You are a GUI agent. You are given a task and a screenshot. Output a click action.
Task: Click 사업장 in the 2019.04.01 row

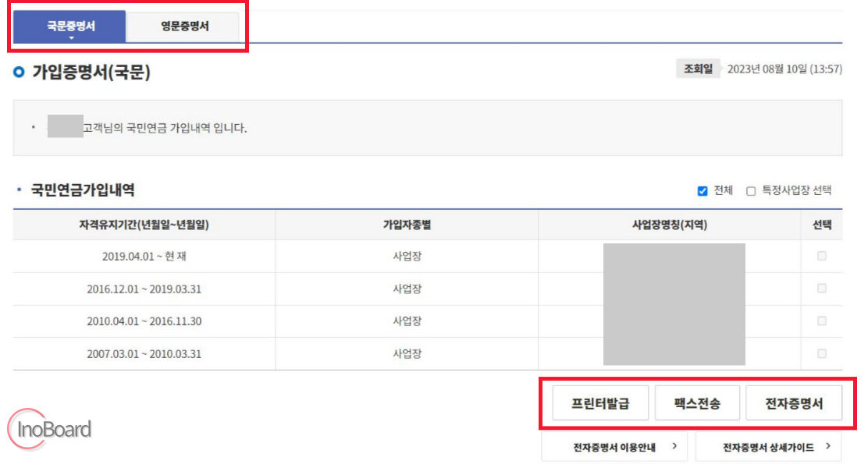(407, 256)
